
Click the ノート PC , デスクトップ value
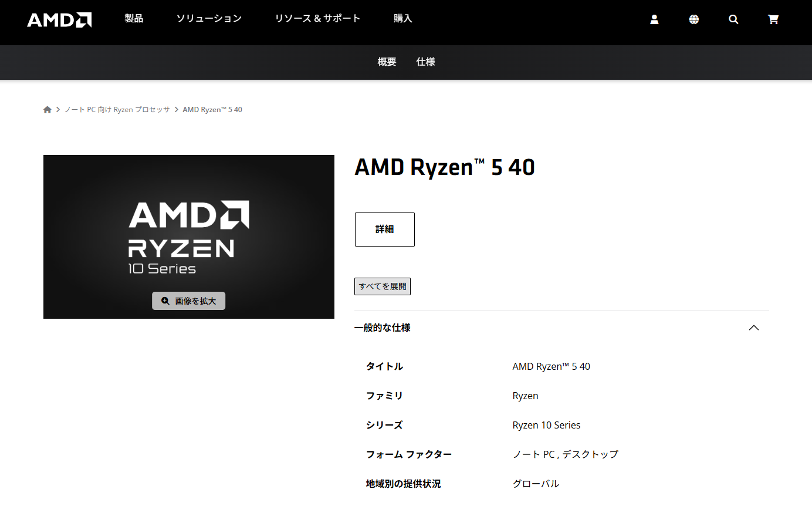pyautogui.click(x=566, y=455)
